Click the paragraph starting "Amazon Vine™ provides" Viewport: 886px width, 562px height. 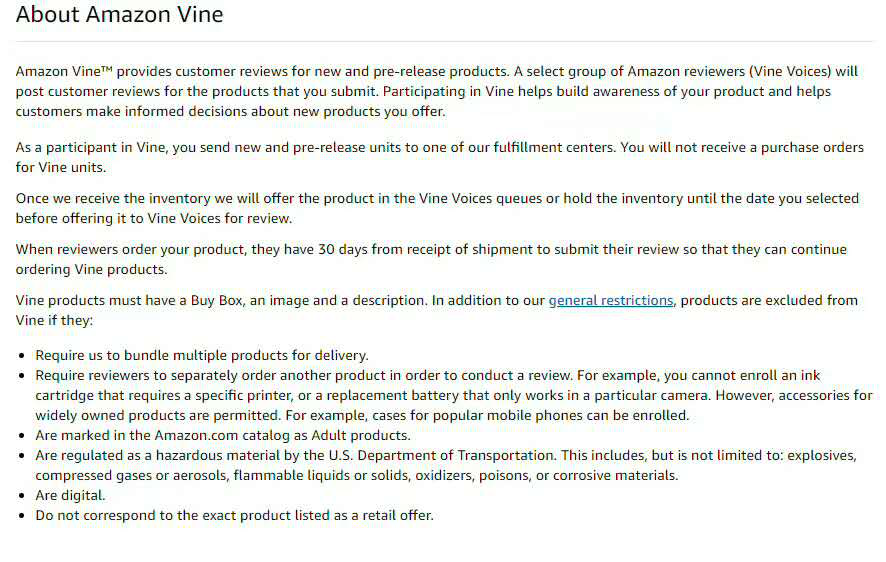[x=437, y=92]
